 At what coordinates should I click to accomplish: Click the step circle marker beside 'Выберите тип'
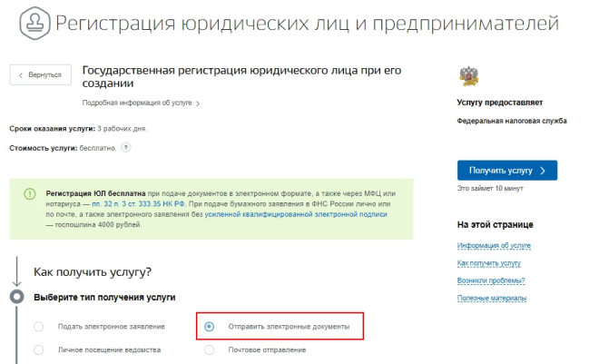pyautogui.click(x=17, y=297)
